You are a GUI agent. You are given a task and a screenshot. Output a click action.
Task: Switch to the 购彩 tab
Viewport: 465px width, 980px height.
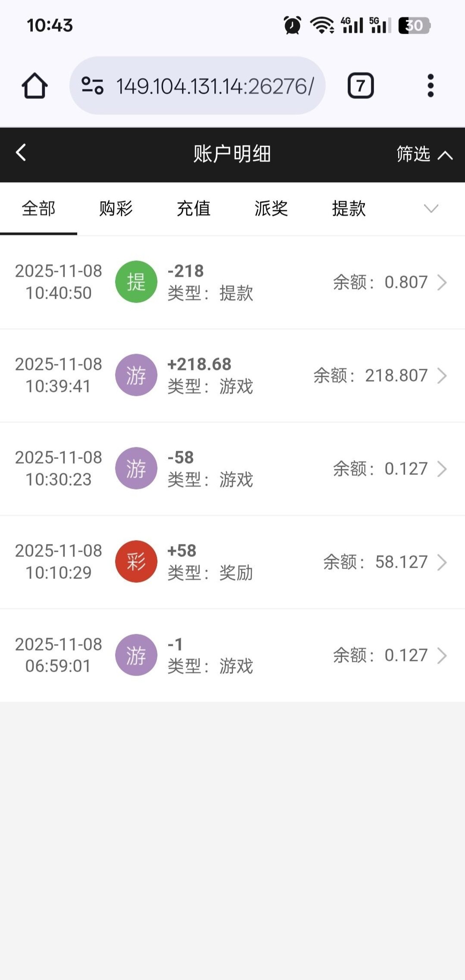pyautogui.click(x=116, y=209)
